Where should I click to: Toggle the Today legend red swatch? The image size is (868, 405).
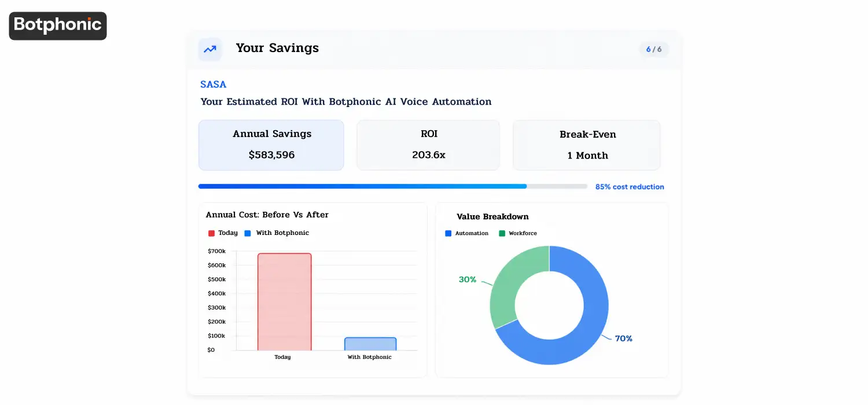coord(211,233)
